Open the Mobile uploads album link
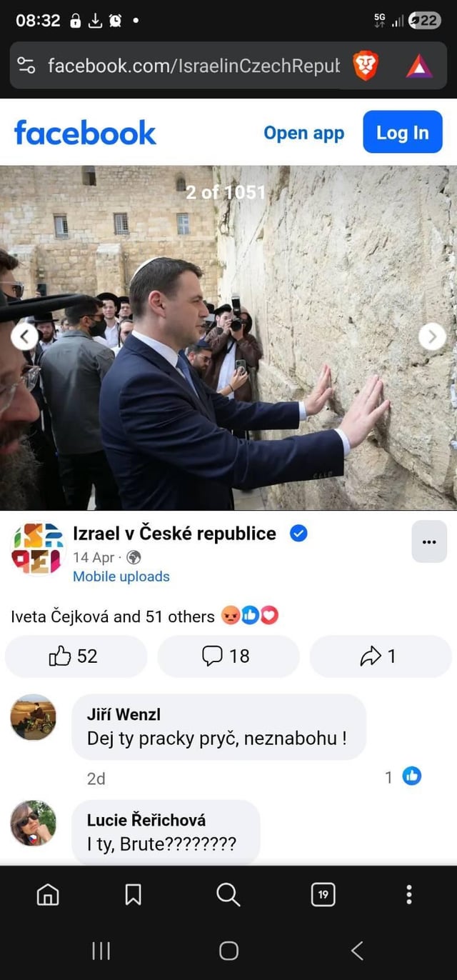Screen dimensions: 457x980 click(121, 576)
